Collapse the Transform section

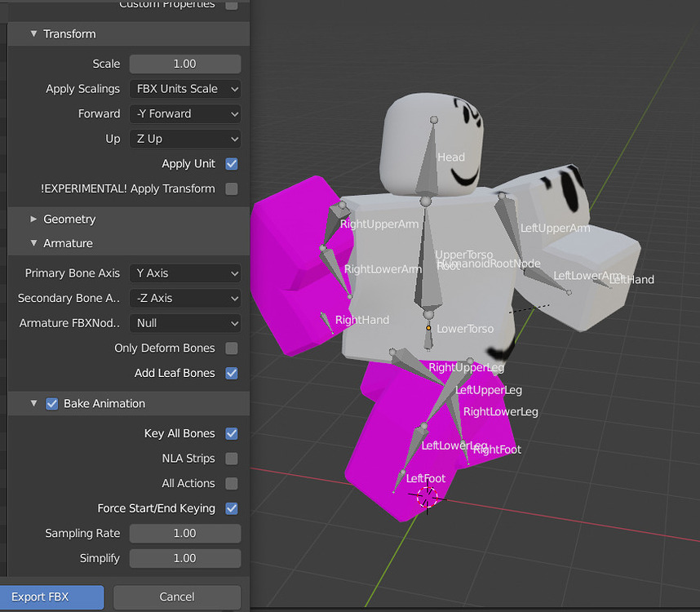click(33, 34)
